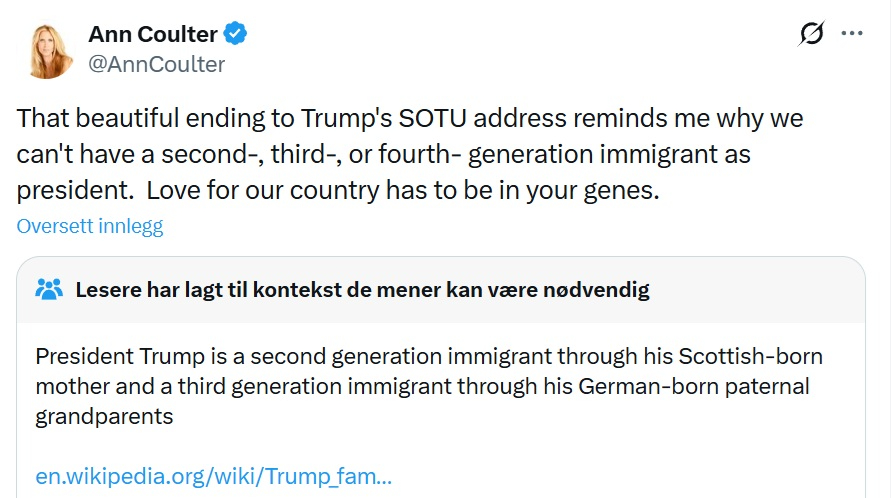Viewport: 891px width, 498px height.
Task: Click the community notes people icon
Action: [49, 290]
